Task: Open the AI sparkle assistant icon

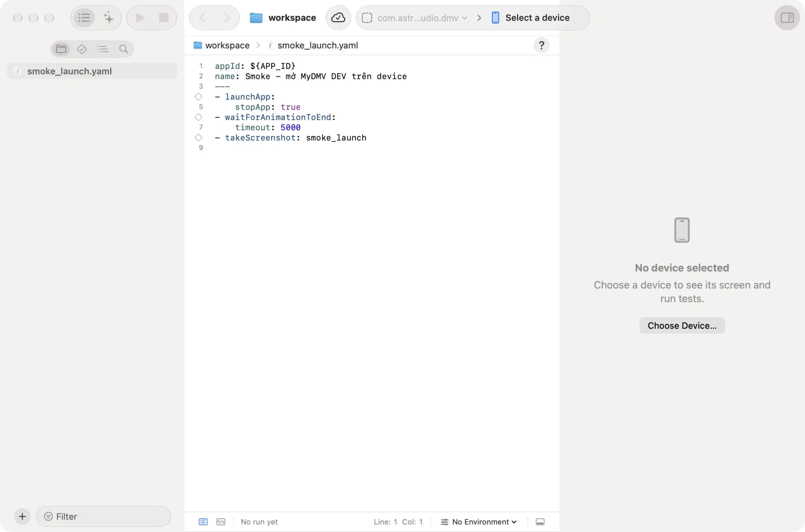Action: (109, 18)
